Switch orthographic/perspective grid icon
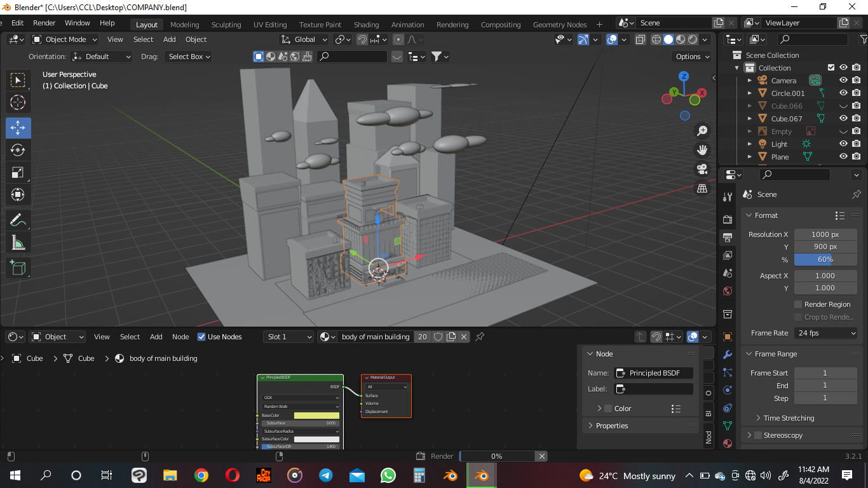Viewport: 868px width, 488px height. click(x=702, y=188)
